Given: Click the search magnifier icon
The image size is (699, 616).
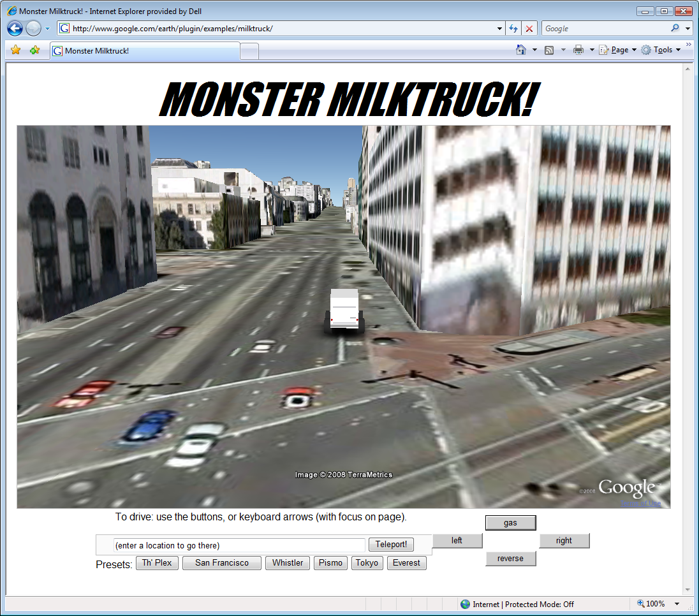Looking at the screenshot, I should [675, 29].
